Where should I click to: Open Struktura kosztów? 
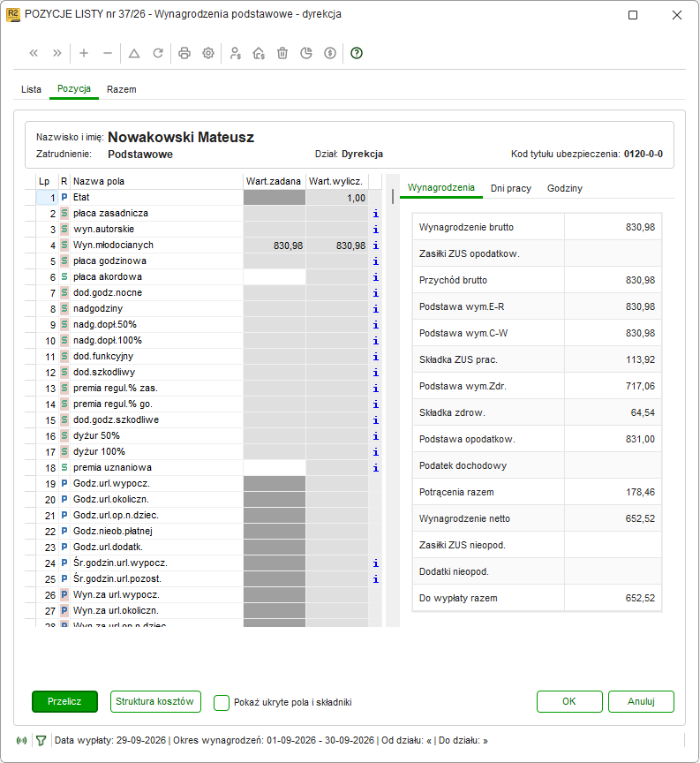tap(155, 702)
